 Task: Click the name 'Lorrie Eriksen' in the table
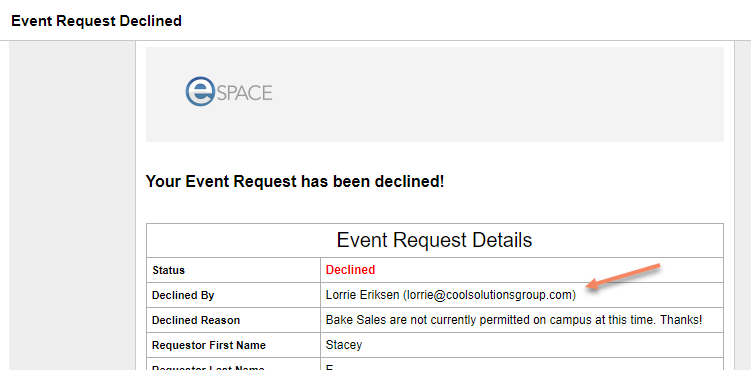click(x=362, y=295)
